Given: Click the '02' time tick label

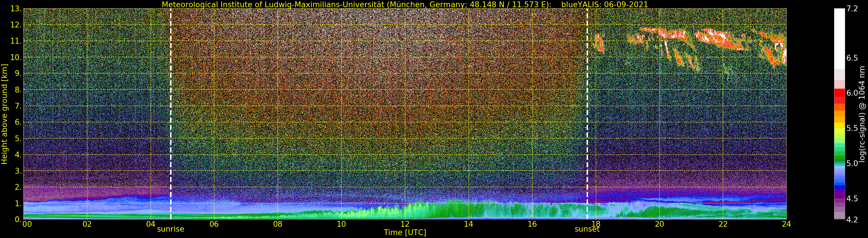Looking at the screenshot, I should point(87,224).
